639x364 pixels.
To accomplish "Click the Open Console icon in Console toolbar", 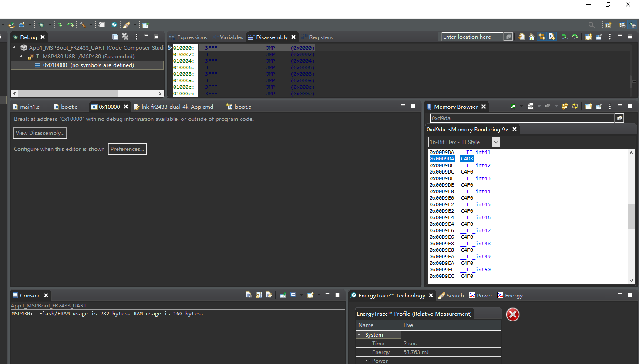I will coord(310,295).
